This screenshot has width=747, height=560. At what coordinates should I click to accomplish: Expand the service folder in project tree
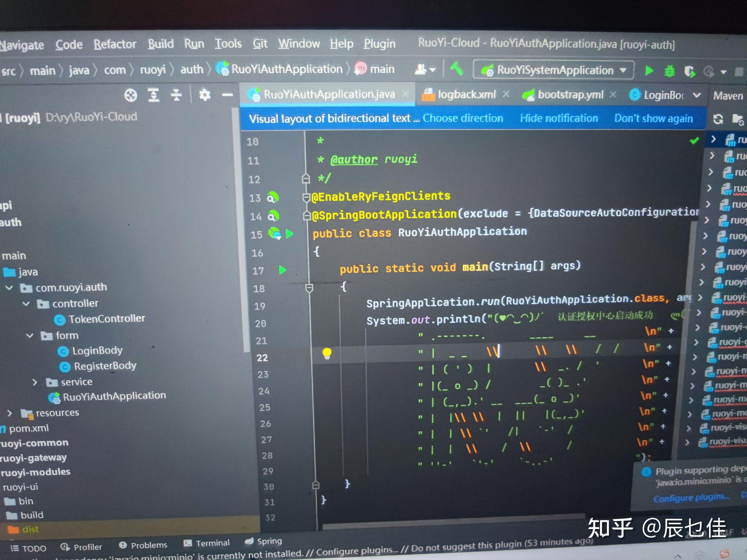(35, 382)
